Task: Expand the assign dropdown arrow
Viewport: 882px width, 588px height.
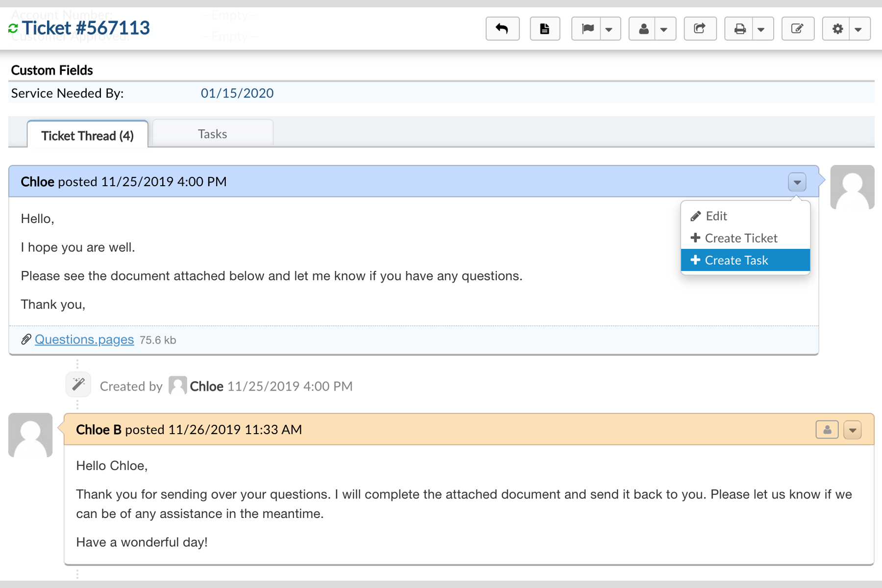Action: (x=664, y=29)
